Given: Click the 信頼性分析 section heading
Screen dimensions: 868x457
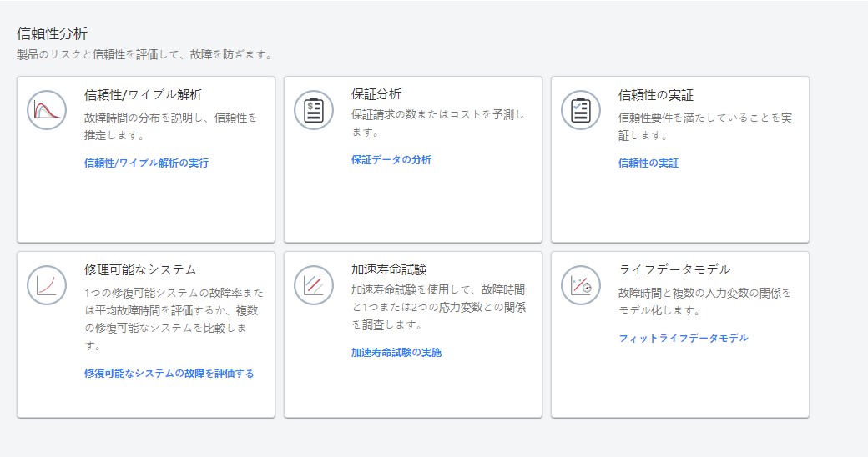Looking at the screenshot, I should tap(52, 34).
